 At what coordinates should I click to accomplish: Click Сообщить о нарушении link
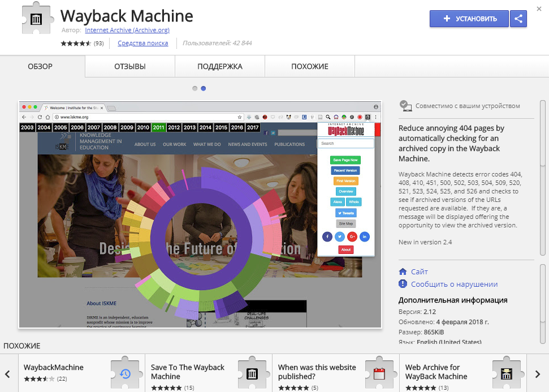coord(454,285)
